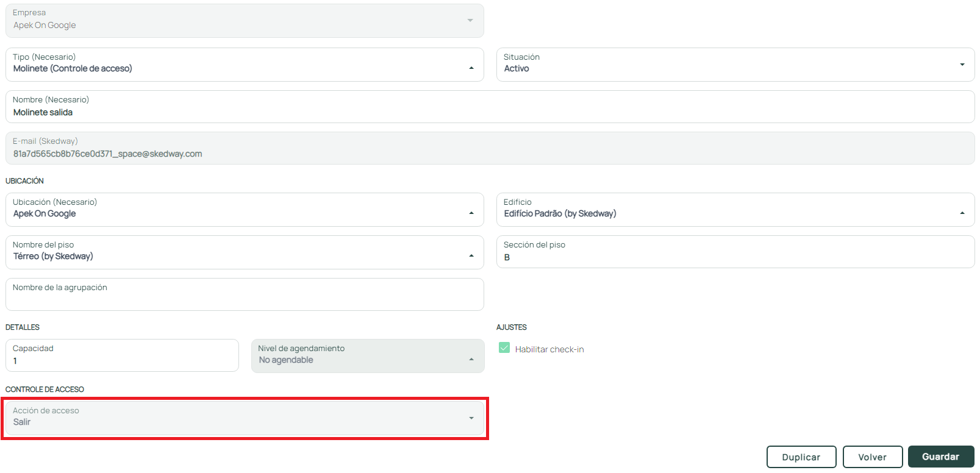
Task: Click the Capacidad input field
Action: point(122,361)
